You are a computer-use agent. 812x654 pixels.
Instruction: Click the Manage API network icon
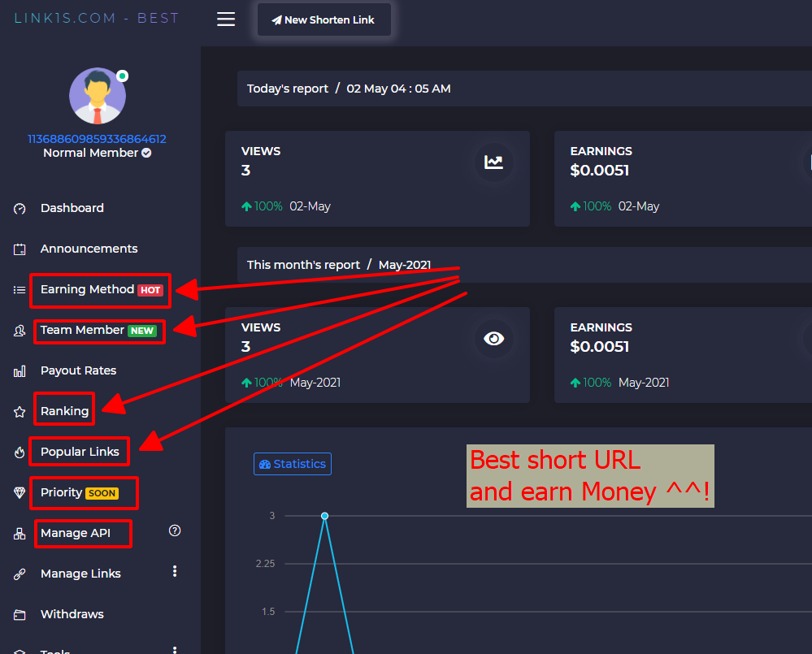click(x=20, y=534)
